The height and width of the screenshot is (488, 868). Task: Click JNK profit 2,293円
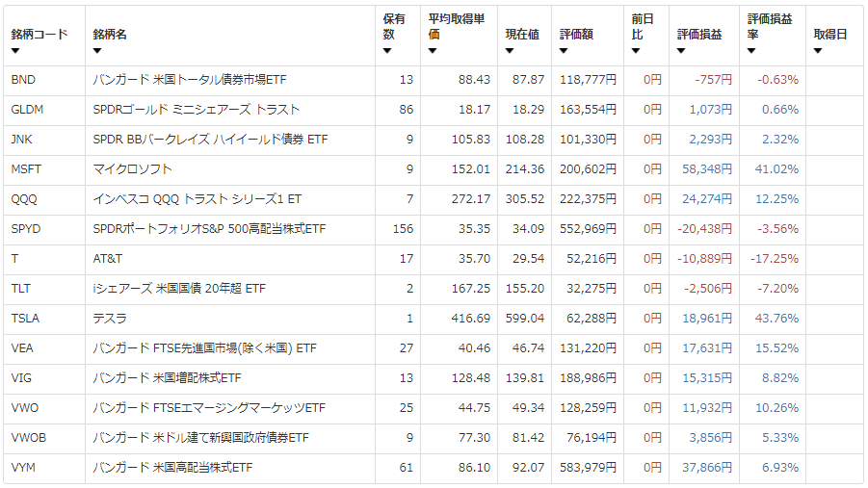pos(711,140)
